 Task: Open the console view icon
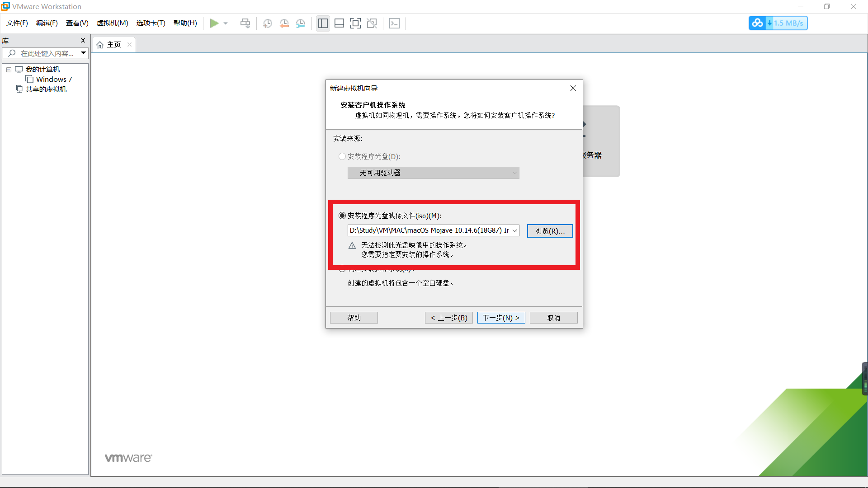click(394, 23)
